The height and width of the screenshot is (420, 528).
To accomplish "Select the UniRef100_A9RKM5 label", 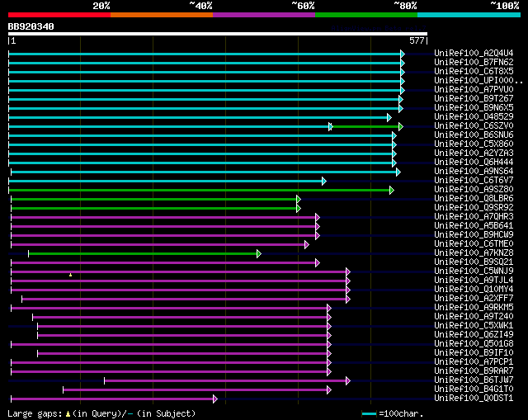I will coord(474,308).
